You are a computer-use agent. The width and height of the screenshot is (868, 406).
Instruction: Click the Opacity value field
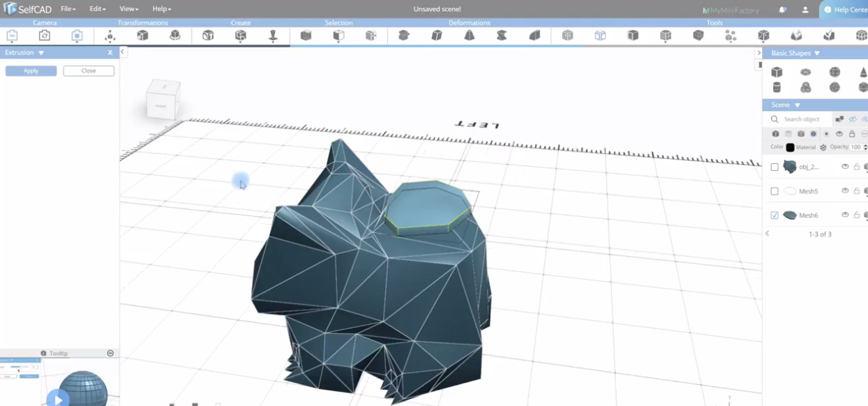click(855, 147)
